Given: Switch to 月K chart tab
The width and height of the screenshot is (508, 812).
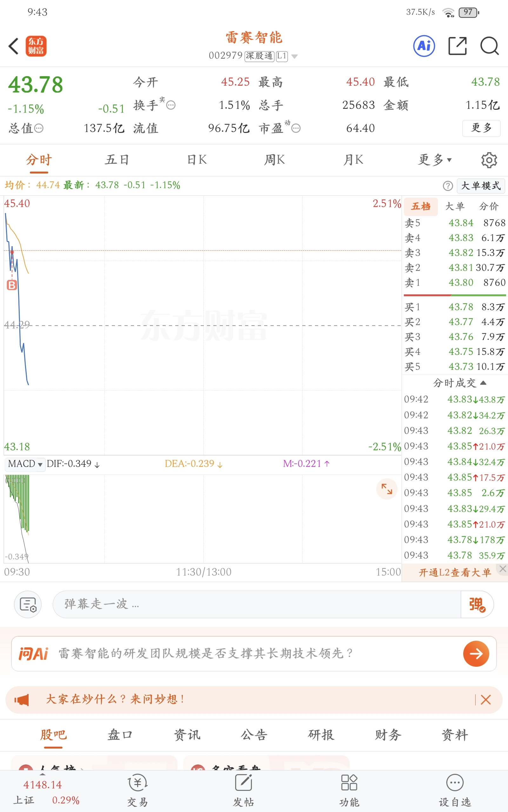Looking at the screenshot, I should click(x=353, y=160).
